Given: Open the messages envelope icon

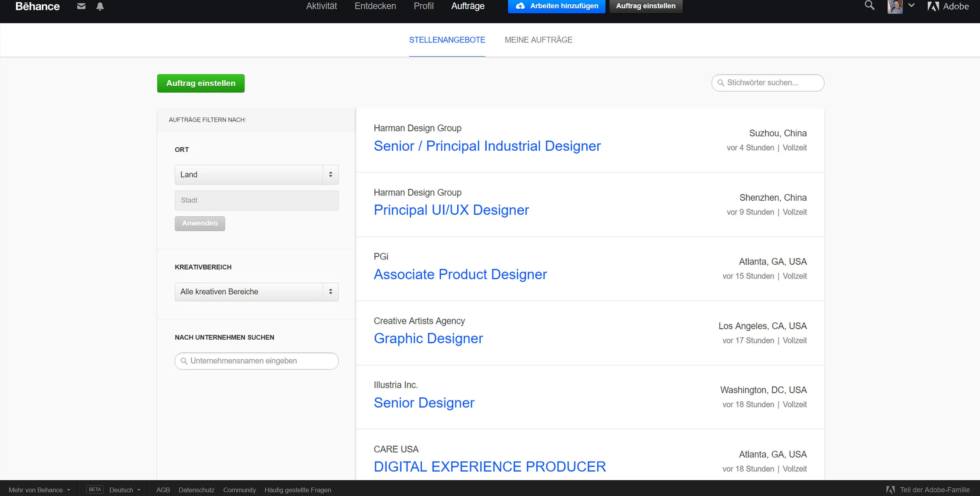Looking at the screenshot, I should (81, 6).
